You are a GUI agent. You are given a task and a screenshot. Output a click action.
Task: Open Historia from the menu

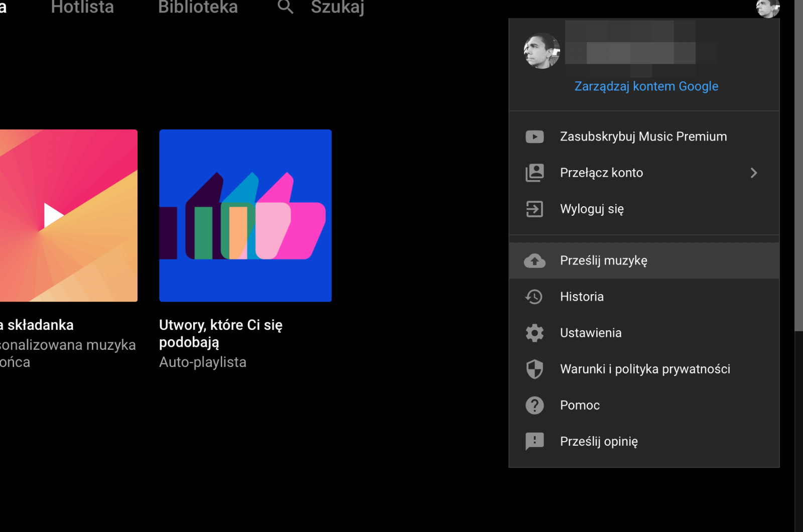pyautogui.click(x=644, y=297)
